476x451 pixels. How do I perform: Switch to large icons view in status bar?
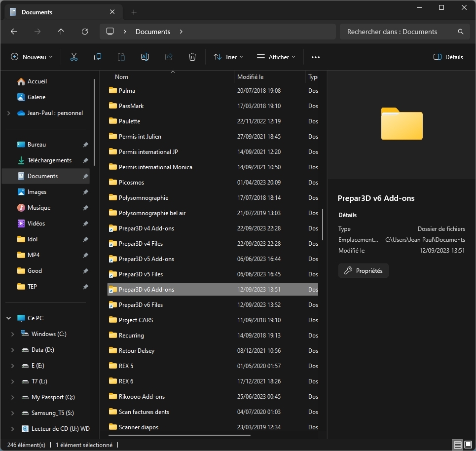(469, 445)
